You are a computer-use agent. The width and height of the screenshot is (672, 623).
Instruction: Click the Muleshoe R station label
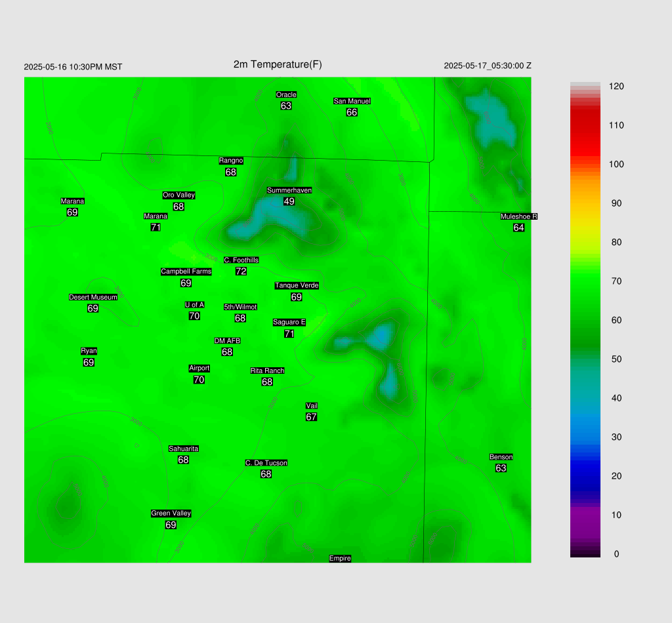point(519,216)
